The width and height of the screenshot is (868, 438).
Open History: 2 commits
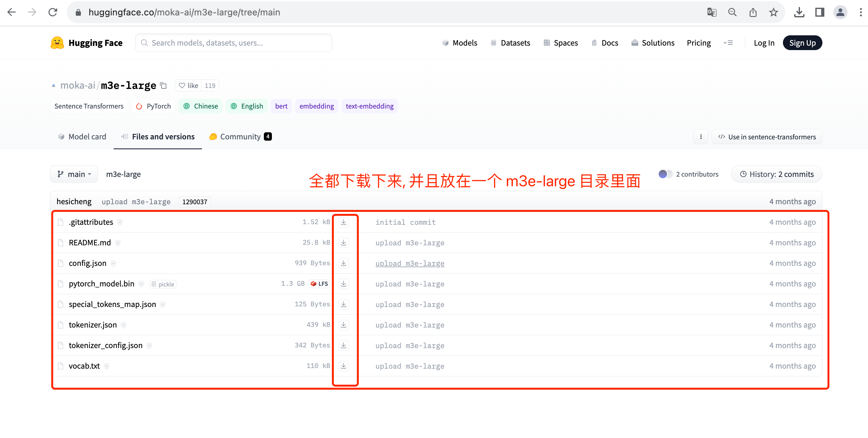(x=776, y=174)
